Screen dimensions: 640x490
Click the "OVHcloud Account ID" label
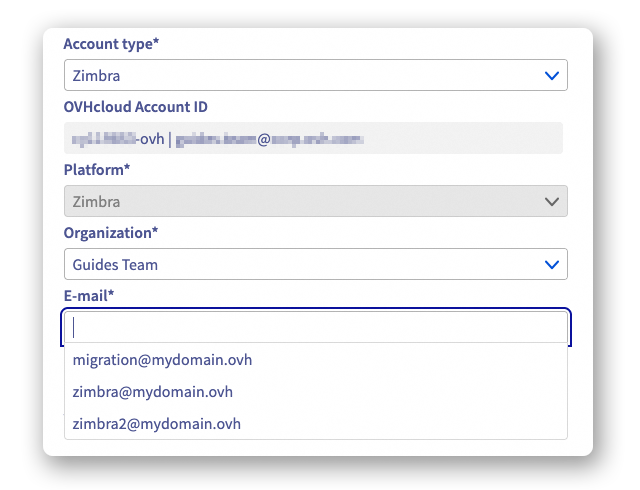pos(135,107)
